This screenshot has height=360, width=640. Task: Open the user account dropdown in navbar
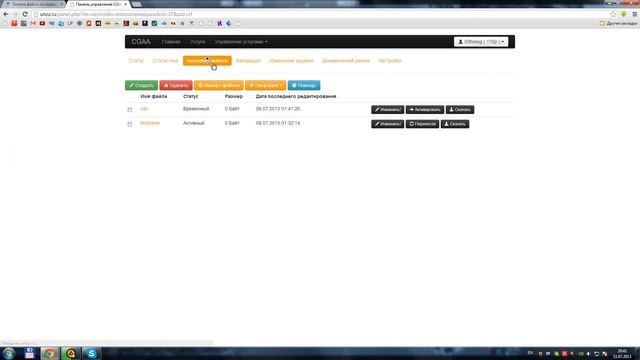[x=481, y=42]
